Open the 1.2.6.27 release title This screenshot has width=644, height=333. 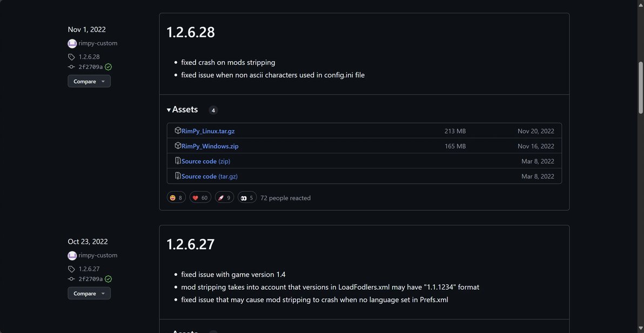191,244
